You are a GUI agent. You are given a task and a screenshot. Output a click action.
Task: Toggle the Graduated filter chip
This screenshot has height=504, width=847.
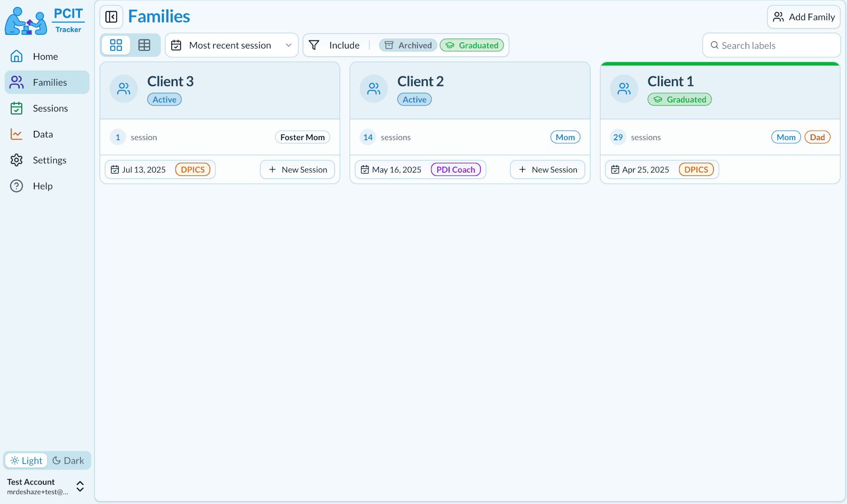tap(472, 45)
